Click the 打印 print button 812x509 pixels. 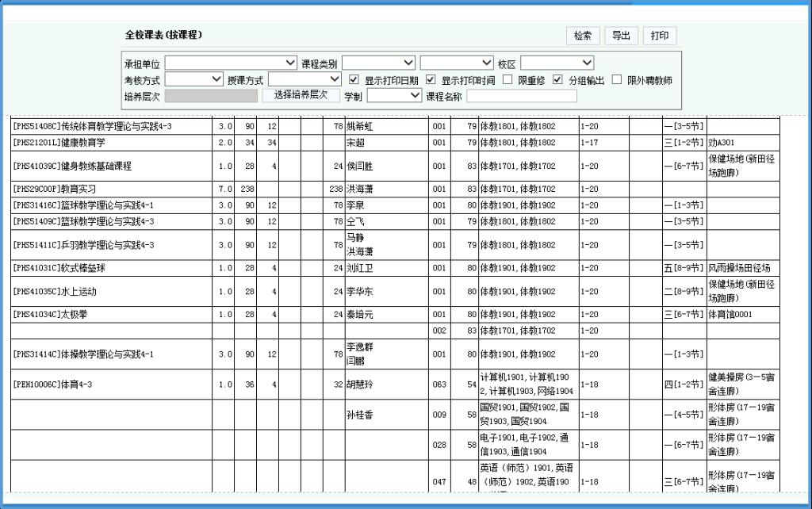tap(660, 36)
